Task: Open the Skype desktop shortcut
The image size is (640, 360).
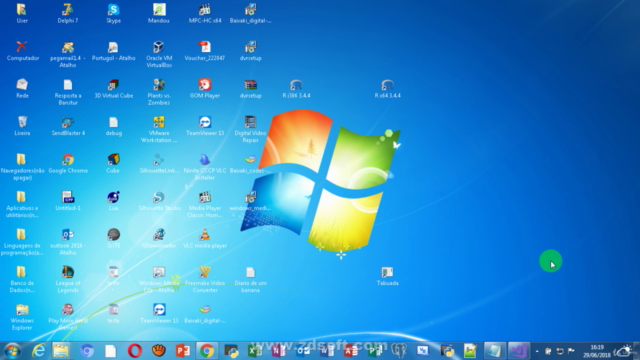Action: click(x=113, y=13)
